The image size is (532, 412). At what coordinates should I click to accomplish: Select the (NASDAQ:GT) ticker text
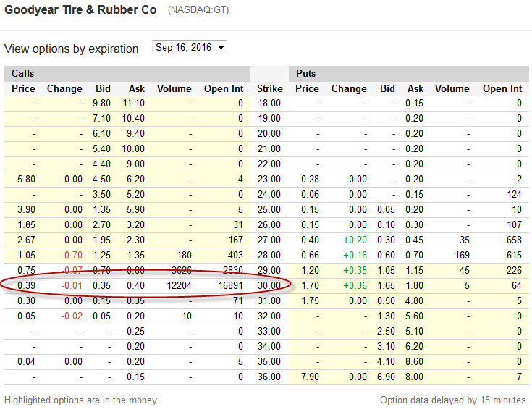[198, 10]
